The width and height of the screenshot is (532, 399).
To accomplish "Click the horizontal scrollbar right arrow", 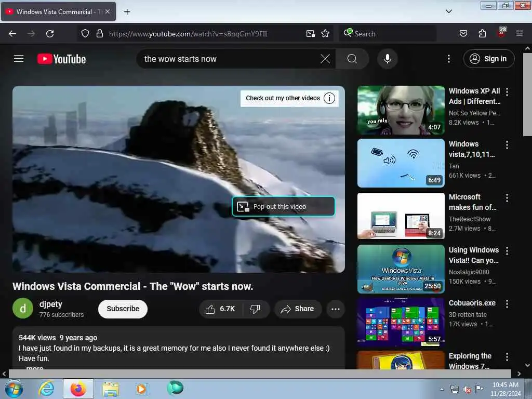I will 519,374.
